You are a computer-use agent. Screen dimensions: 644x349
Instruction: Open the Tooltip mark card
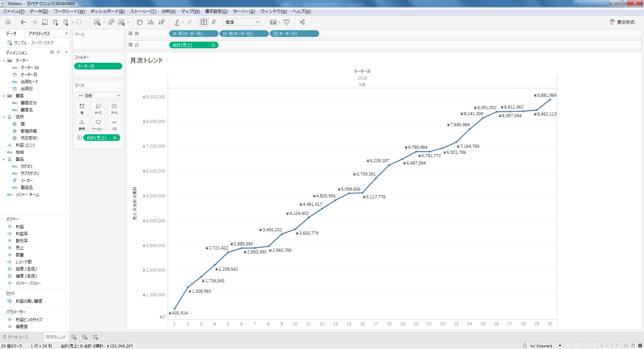(x=98, y=124)
